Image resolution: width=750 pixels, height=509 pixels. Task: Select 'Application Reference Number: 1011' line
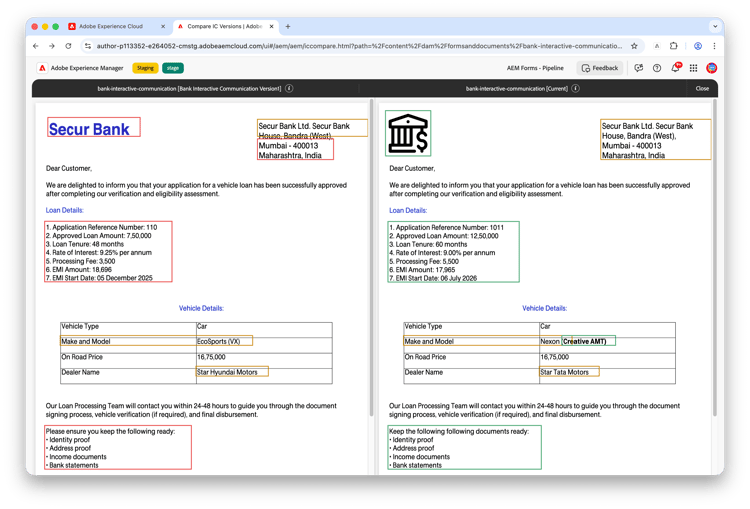[x=447, y=227]
